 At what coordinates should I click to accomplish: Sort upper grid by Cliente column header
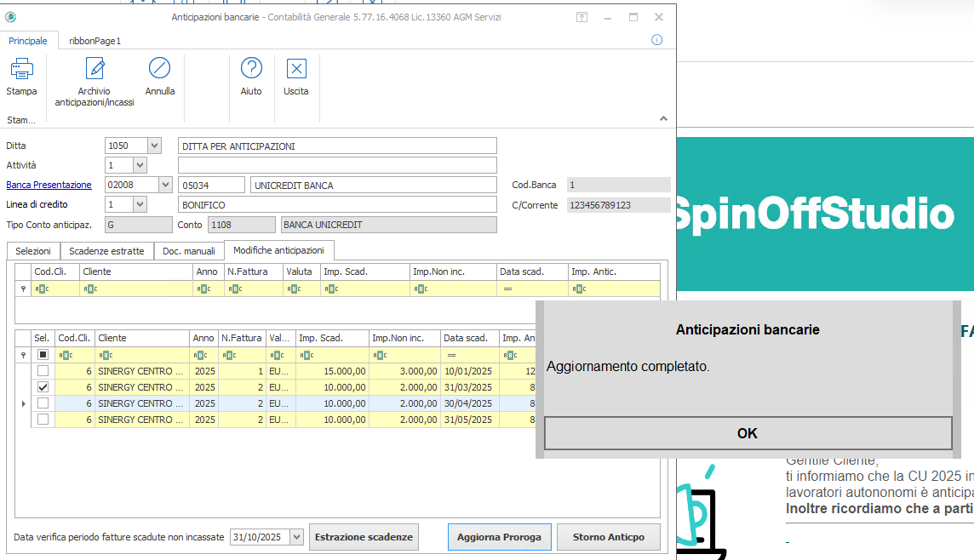[136, 272]
